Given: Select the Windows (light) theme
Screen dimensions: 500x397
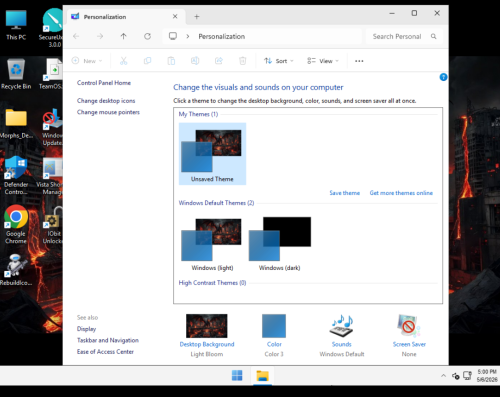Looking at the screenshot, I should coord(212,244).
